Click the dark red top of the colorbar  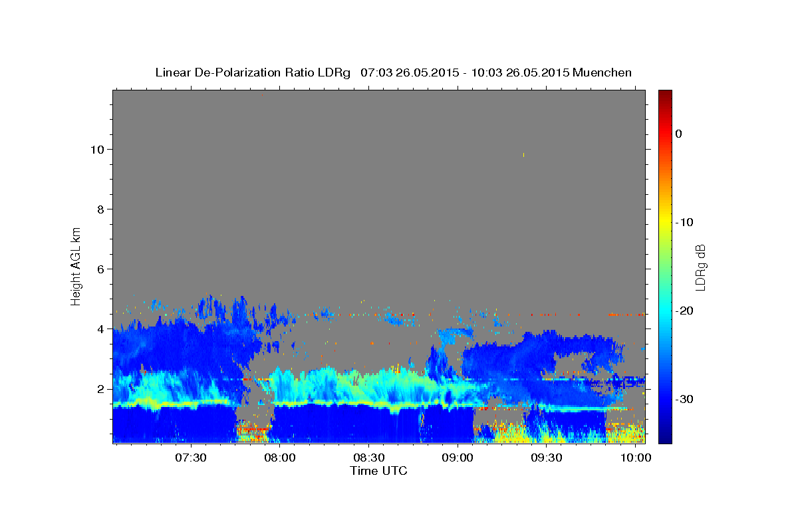point(665,94)
